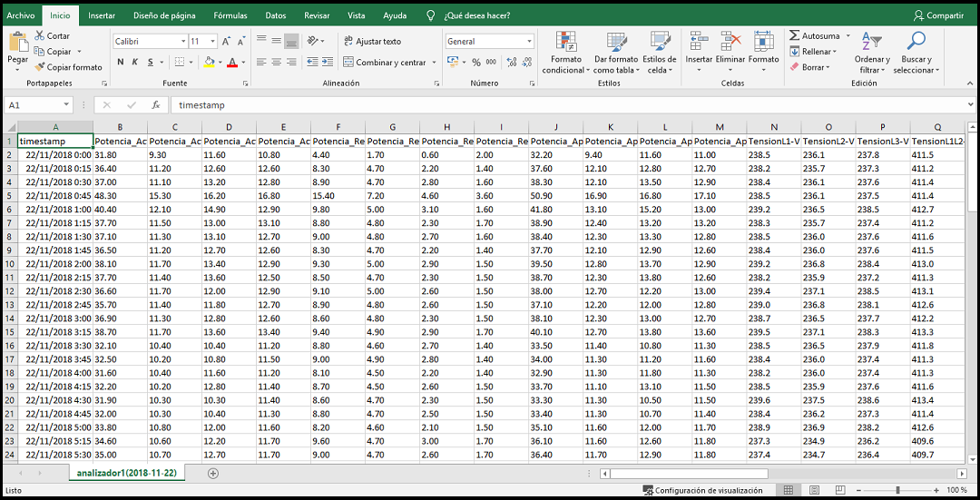This screenshot has width=980, height=500.
Task: Open Formato condicional in Estilos
Action: [566, 53]
